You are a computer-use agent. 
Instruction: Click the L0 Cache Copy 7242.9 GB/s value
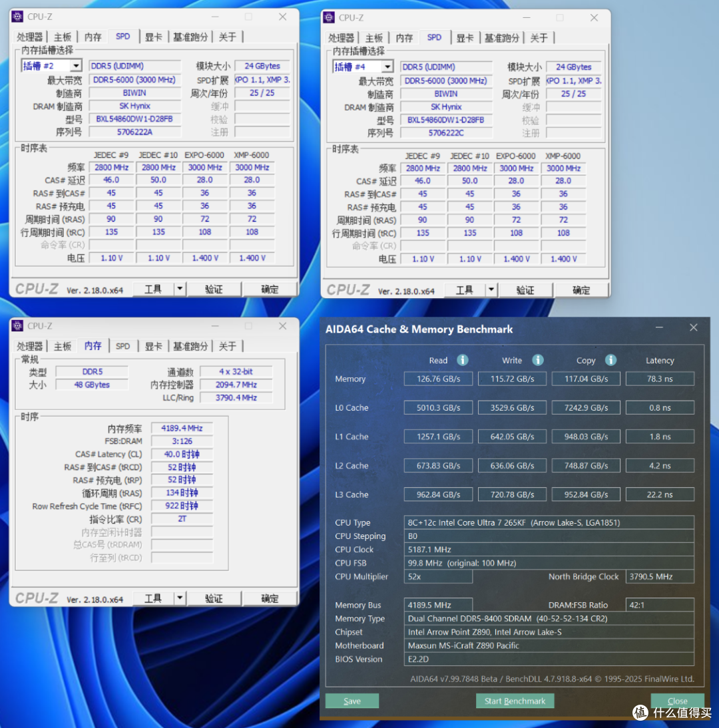(586, 408)
